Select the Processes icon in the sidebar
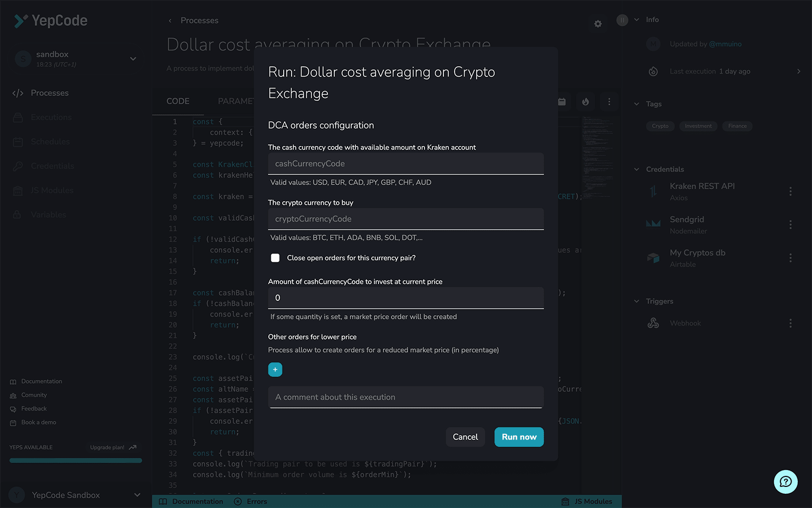 click(x=17, y=93)
